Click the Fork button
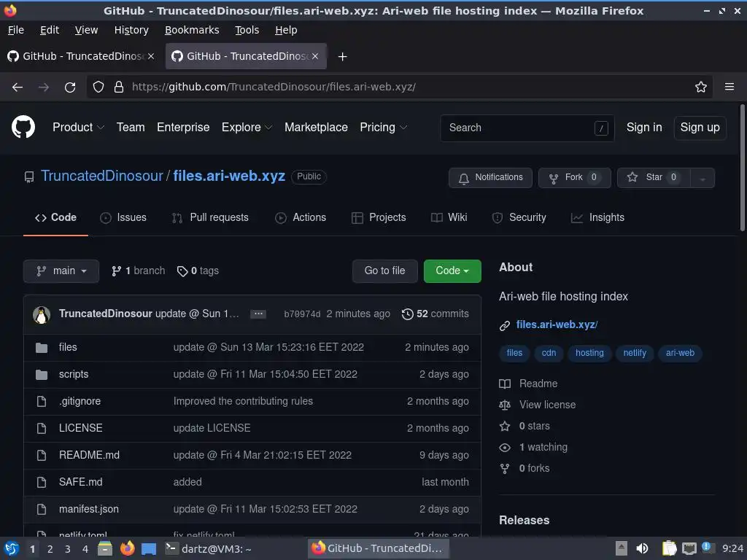747x560 pixels. click(x=574, y=178)
